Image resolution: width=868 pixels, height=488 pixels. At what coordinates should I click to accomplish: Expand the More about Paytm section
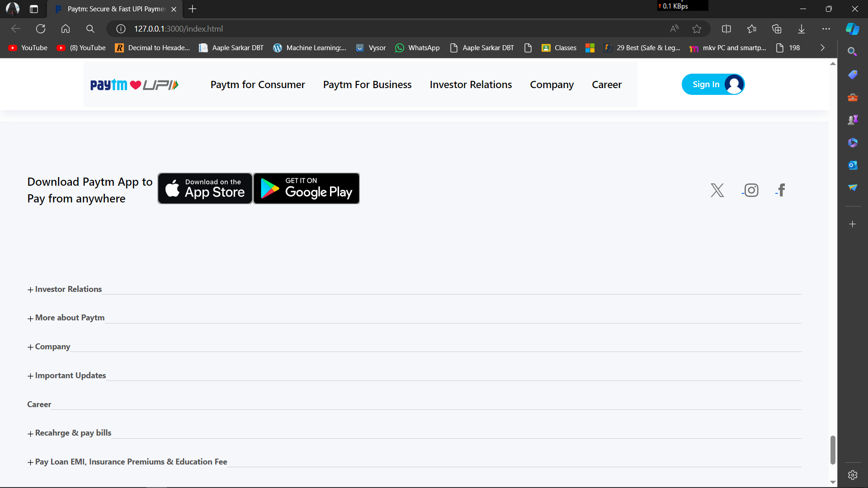point(66,318)
